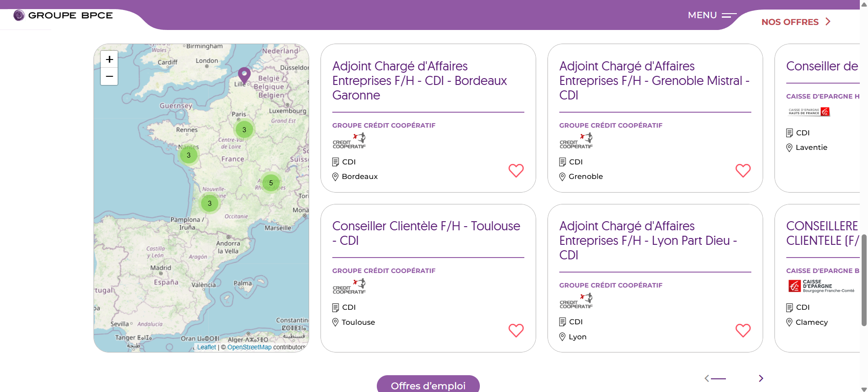Click GROUPE CRÉDIT COOPÉRATIF label on Toulouse card

pyautogui.click(x=384, y=271)
